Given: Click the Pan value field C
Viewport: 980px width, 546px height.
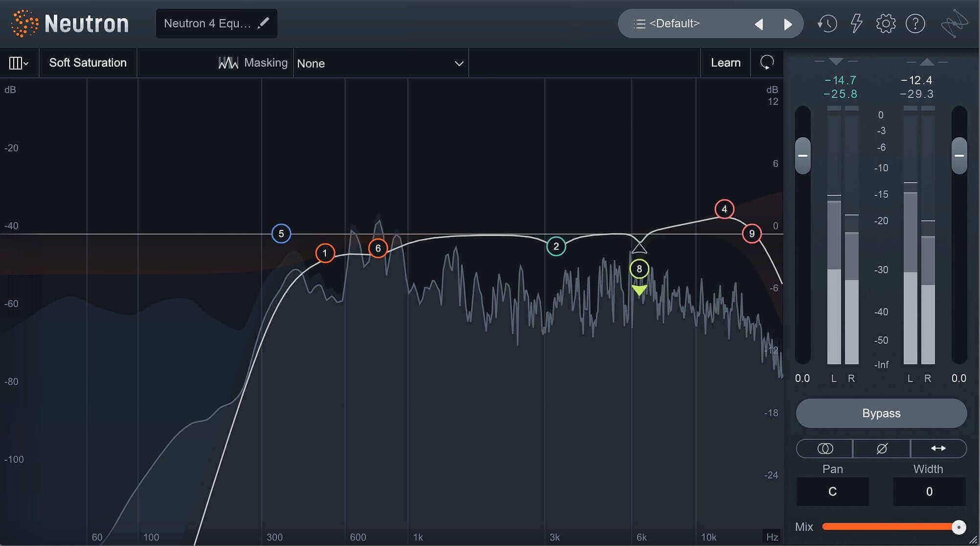Looking at the screenshot, I should coord(832,492).
